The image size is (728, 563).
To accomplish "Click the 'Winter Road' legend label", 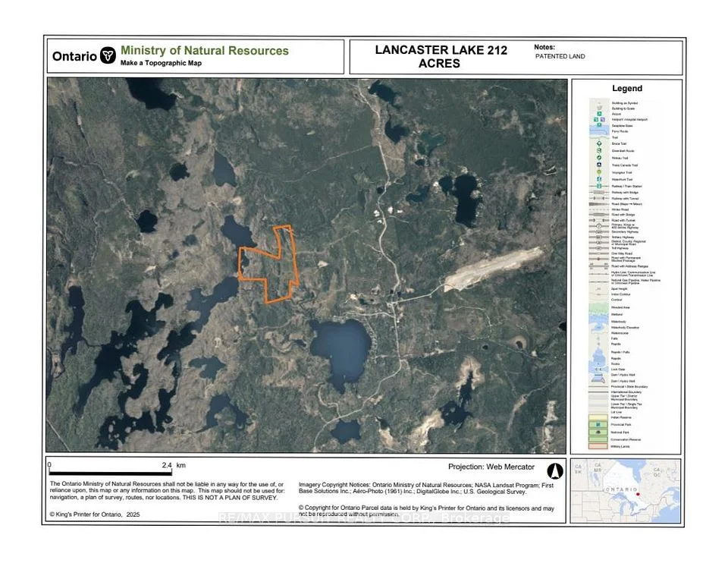I will [x=620, y=209].
